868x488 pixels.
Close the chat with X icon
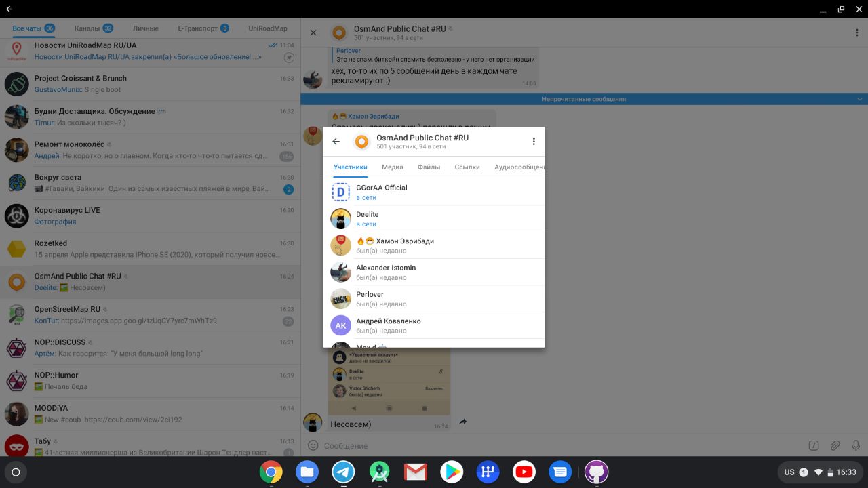[313, 33]
